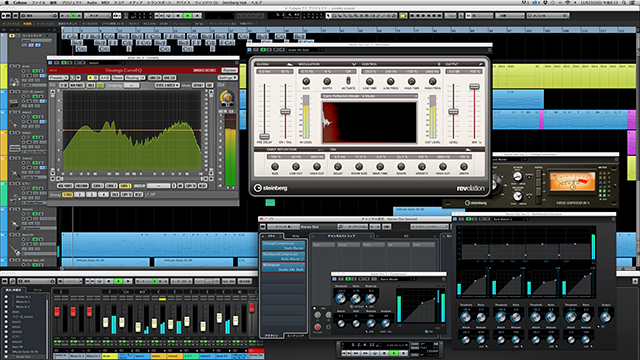Open the Early Reflection Model dropdown
640x360 pixels.
pyautogui.click(x=369, y=96)
